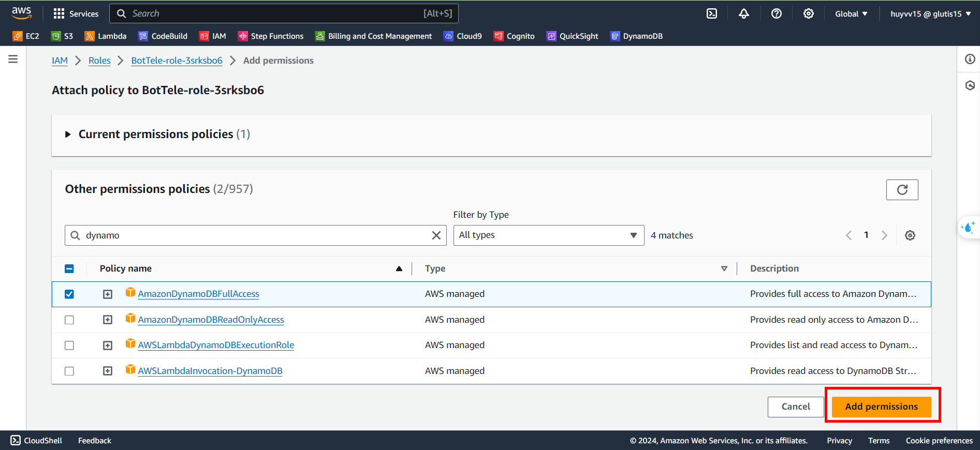Image resolution: width=980 pixels, height=450 pixels.
Task: Open the CodeBuild favorite shortcut
Action: (x=163, y=36)
